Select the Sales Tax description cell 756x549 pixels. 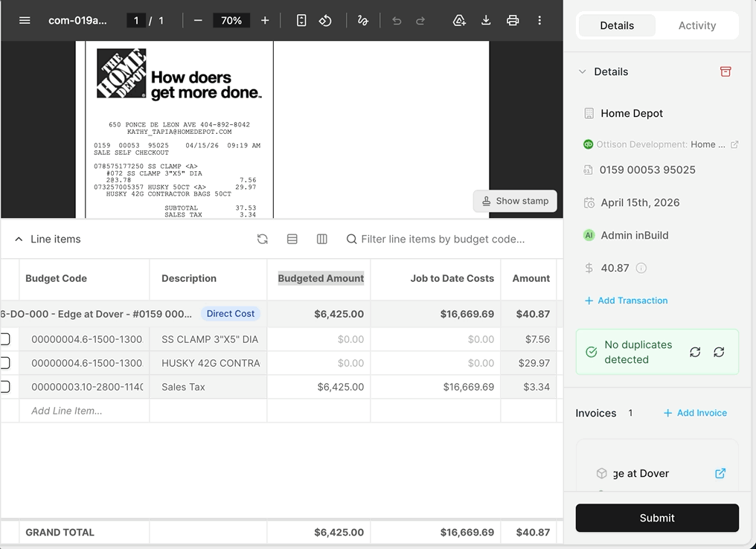208,387
